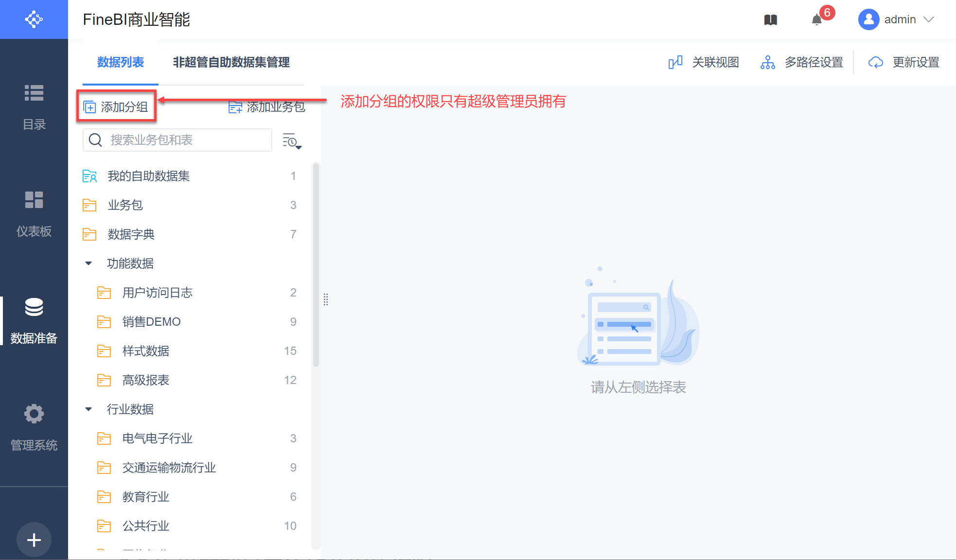
Task: Click 添加业务包 button
Action: point(267,107)
